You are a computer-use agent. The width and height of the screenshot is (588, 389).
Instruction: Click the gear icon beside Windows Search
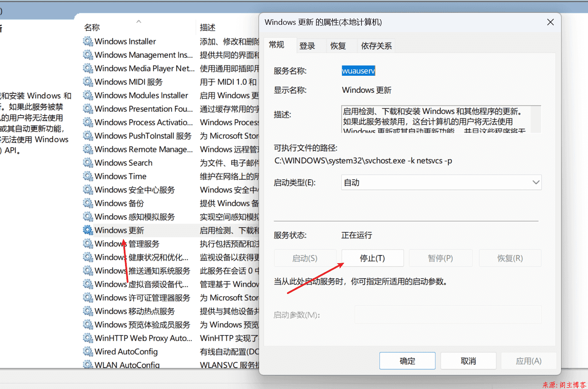point(88,163)
